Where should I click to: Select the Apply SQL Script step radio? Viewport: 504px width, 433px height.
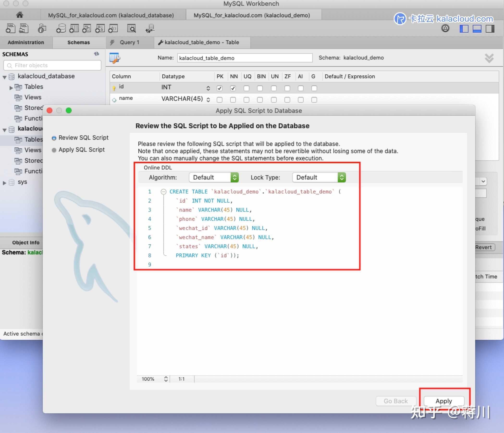[x=54, y=150]
